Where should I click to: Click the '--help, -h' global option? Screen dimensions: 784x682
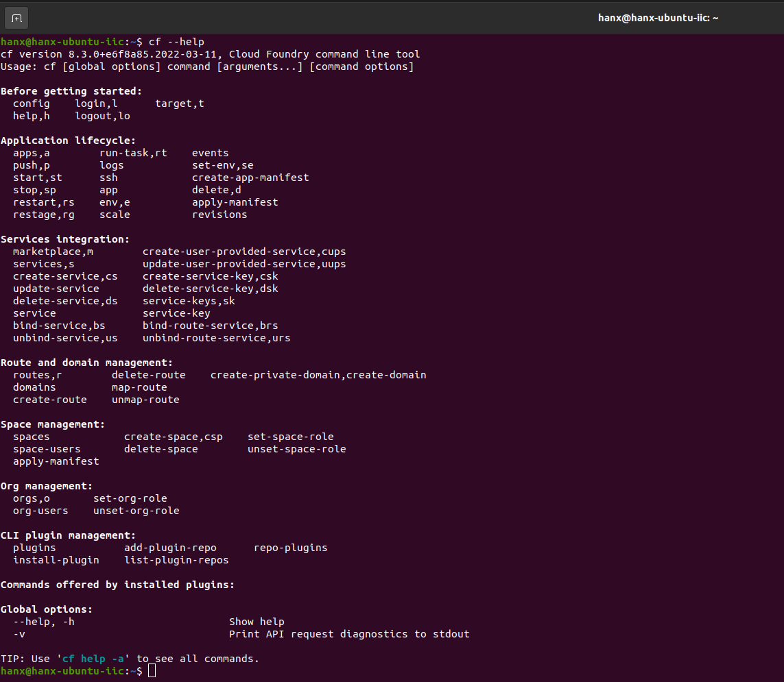point(43,622)
